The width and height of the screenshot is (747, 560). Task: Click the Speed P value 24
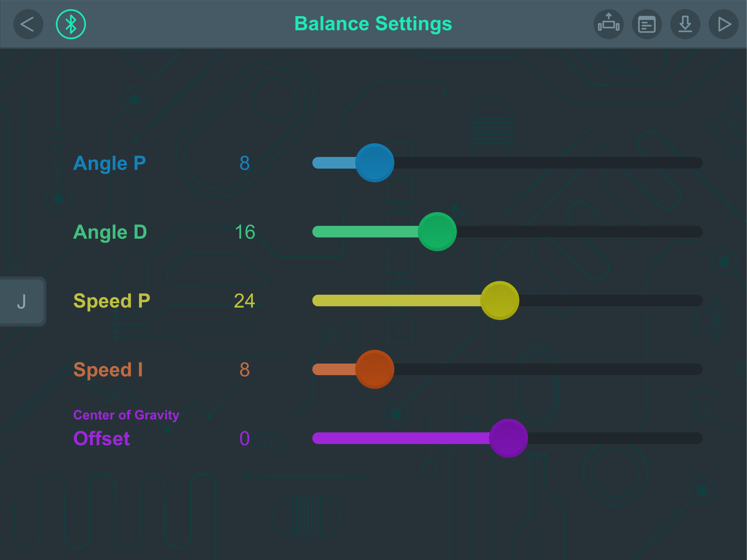244,301
